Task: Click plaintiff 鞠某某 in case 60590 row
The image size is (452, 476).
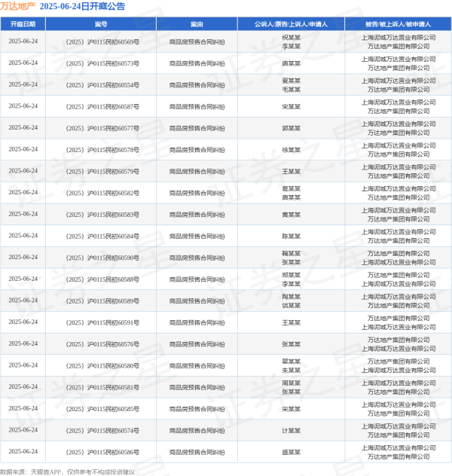Action: tap(291, 253)
